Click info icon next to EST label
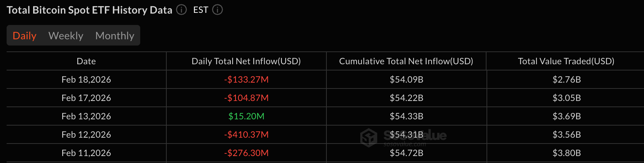 click(x=217, y=10)
